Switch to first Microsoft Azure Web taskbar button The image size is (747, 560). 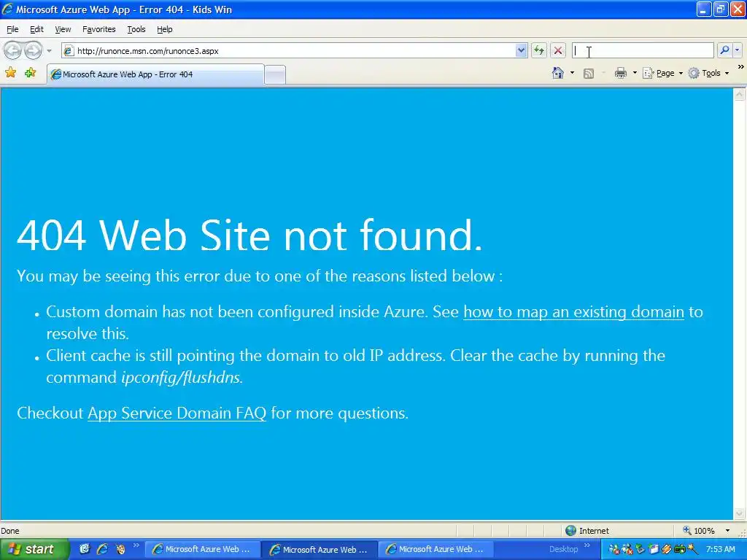202,549
